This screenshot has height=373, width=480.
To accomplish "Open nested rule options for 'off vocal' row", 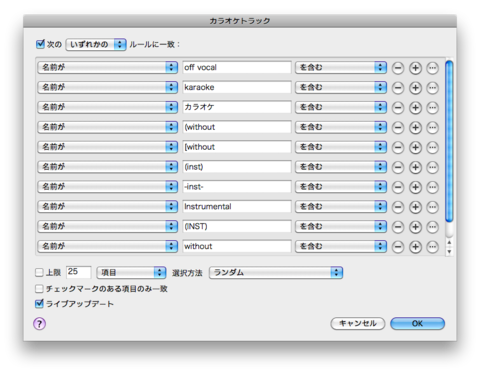I will click(x=432, y=68).
